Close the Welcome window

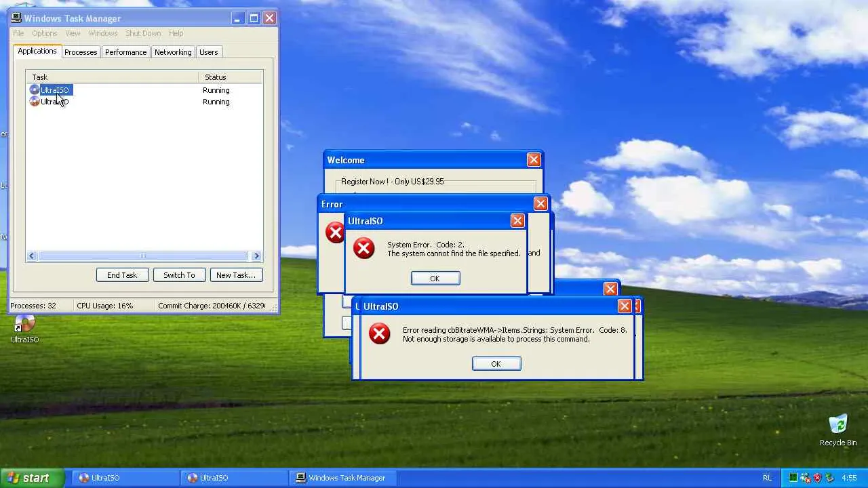[x=534, y=160]
